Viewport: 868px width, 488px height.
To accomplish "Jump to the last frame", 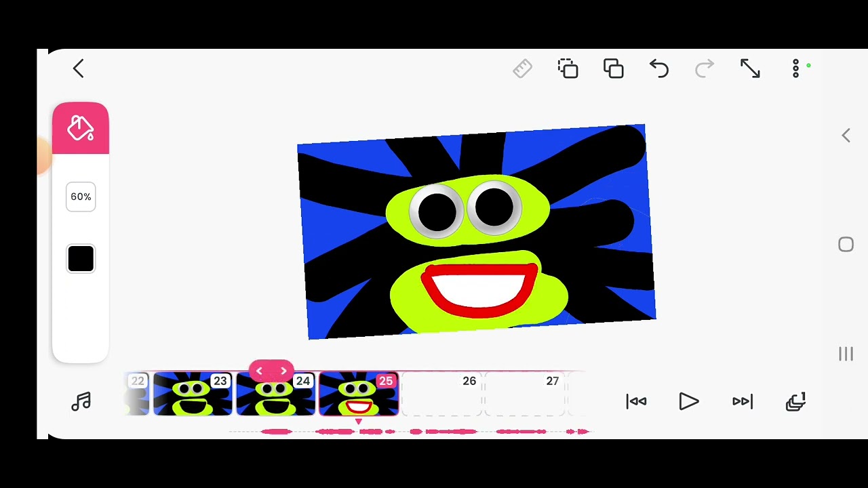I will 743,402.
